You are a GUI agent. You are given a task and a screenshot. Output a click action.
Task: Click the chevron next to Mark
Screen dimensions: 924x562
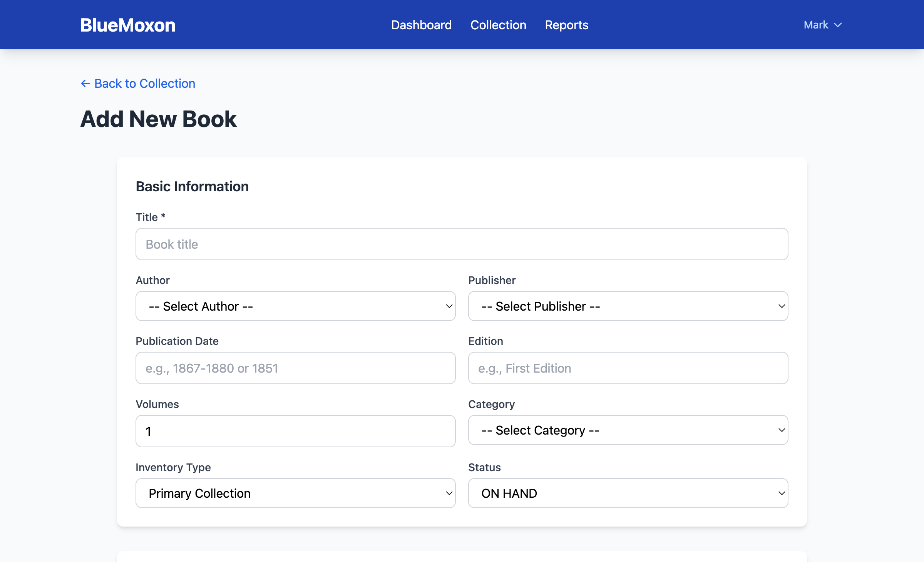(x=837, y=25)
